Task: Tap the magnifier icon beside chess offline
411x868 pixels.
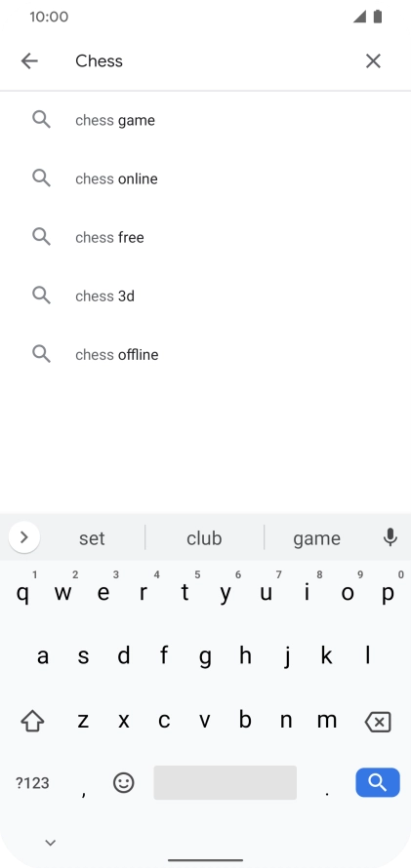Action: click(x=42, y=354)
